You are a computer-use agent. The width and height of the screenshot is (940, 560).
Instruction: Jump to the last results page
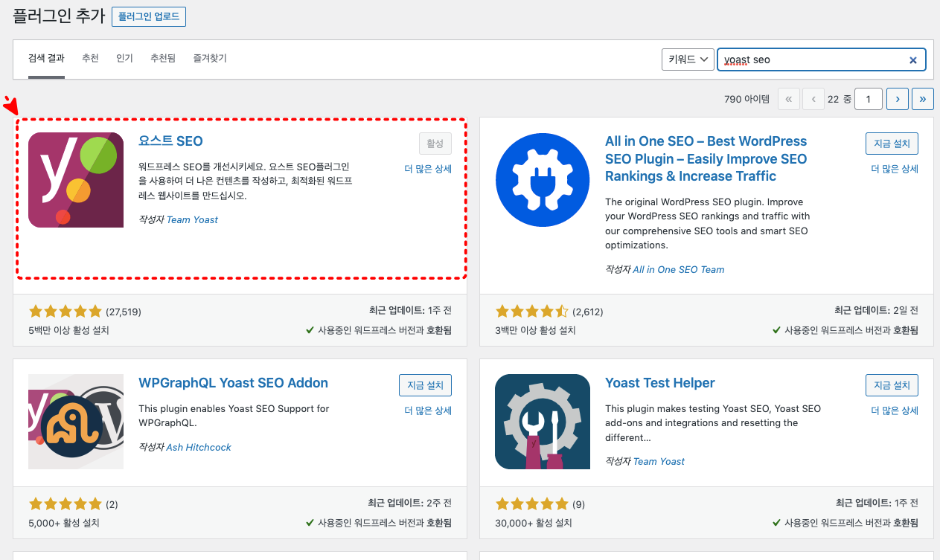tap(923, 98)
